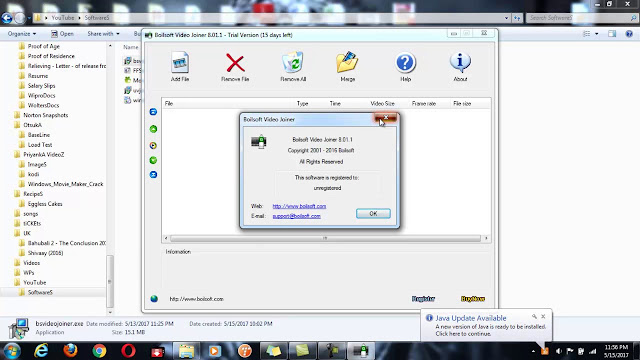Image resolution: width=640 pixels, height=360 pixels.
Task: Click the support@boilsoft.com email link
Action: pos(296,216)
